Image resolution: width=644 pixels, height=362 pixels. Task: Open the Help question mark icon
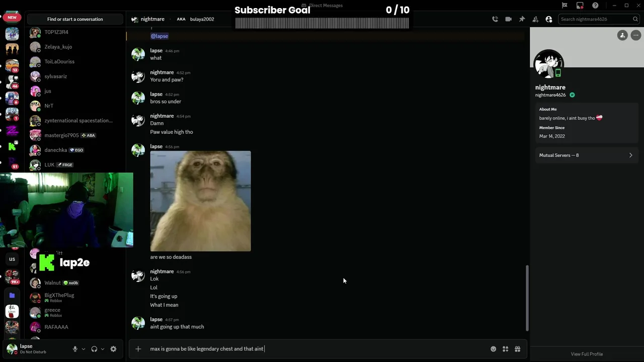[x=595, y=6]
